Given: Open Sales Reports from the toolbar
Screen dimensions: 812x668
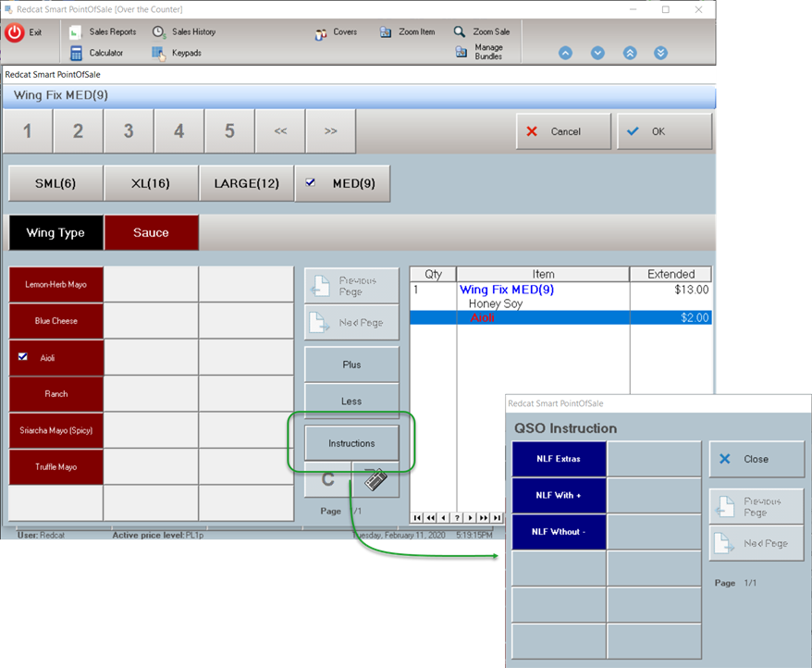Looking at the screenshot, I should pyautogui.click(x=103, y=31).
